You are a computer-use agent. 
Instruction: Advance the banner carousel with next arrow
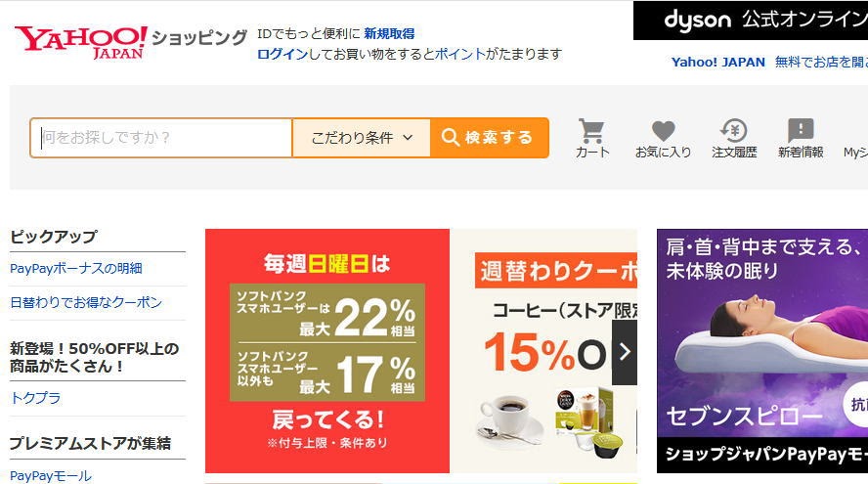[x=625, y=352]
